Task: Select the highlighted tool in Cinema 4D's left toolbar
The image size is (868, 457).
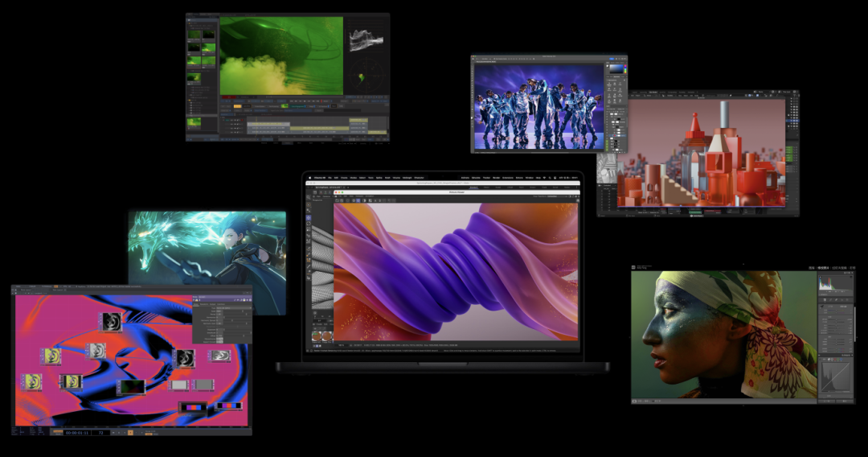Action: tap(309, 217)
